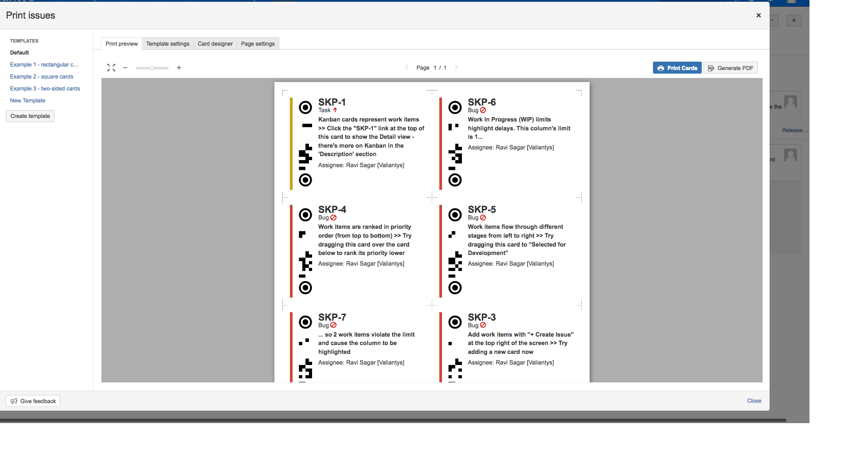
Task: Click the blocker icon beside SKP-7 Bug
Action: (333, 325)
